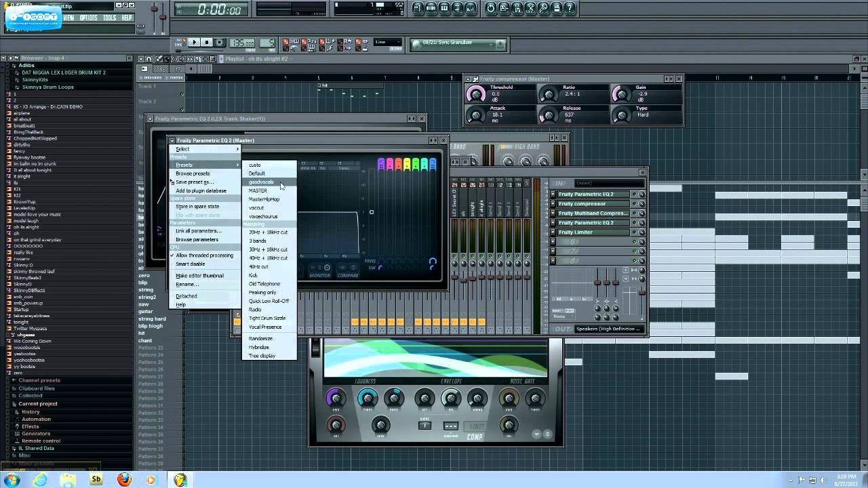Click the Record button in transport
Viewport: 868px width, 488px height.
220,42
